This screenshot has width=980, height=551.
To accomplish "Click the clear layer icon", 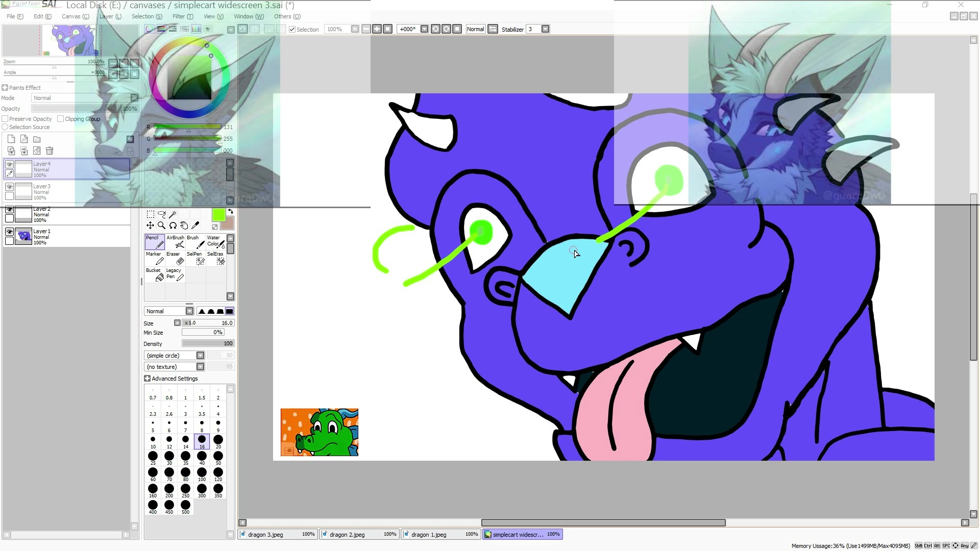I will click(37, 151).
